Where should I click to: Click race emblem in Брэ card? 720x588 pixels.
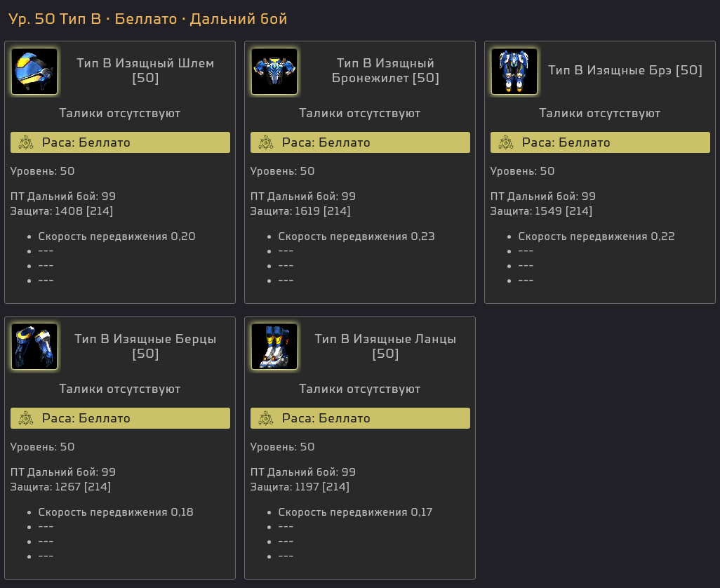point(506,142)
